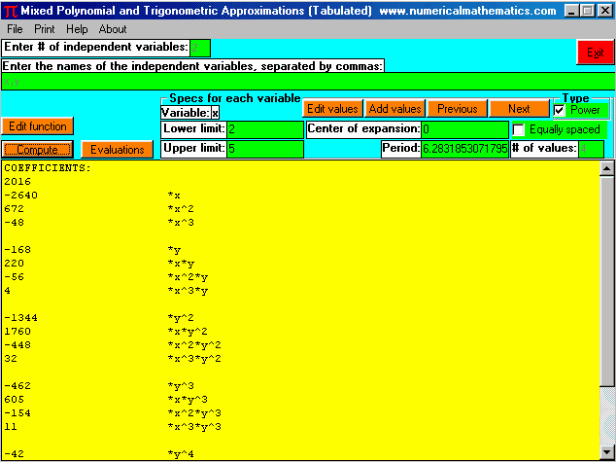Screen dimensions: 616x462
Task: Open the Evaluations button
Action: [117, 149]
